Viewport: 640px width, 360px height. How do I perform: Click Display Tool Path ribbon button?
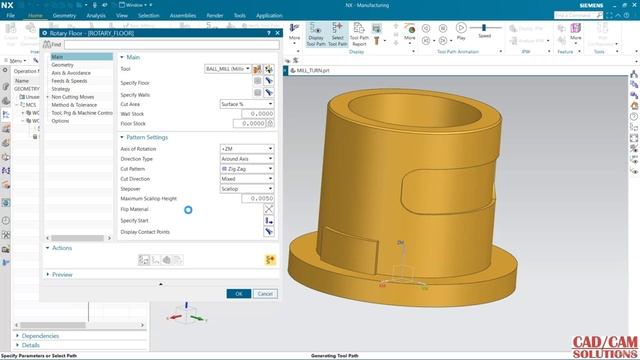(316, 34)
